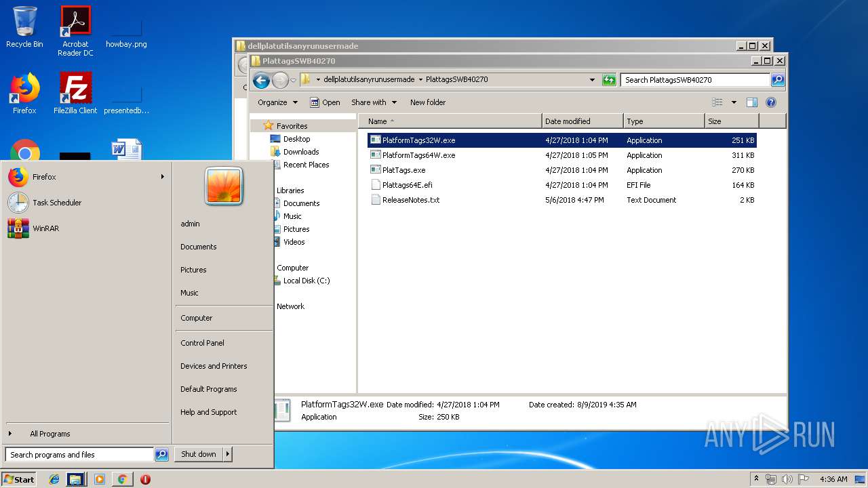
Task: Select Downloads in navigation pane
Action: pyautogui.click(x=301, y=152)
